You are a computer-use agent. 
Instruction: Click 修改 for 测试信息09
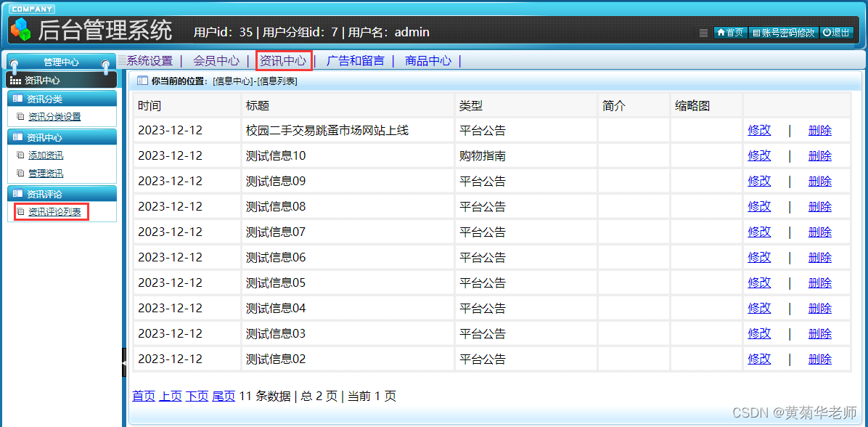coord(759,181)
